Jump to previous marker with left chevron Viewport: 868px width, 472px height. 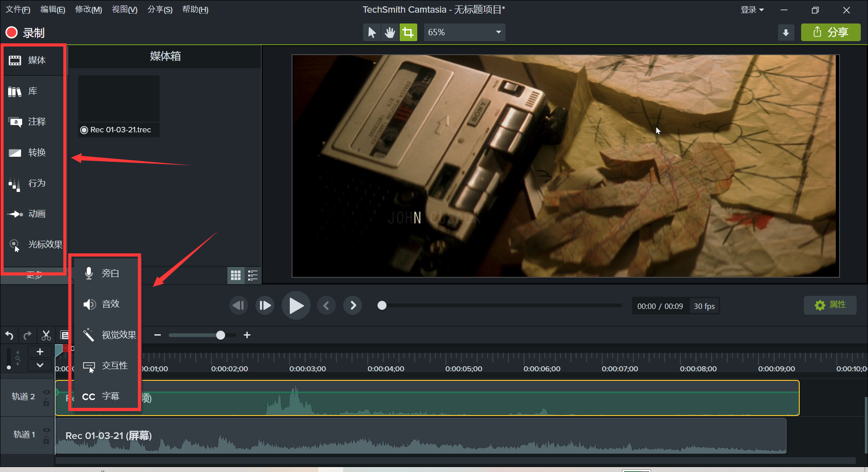tap(326, 306)
